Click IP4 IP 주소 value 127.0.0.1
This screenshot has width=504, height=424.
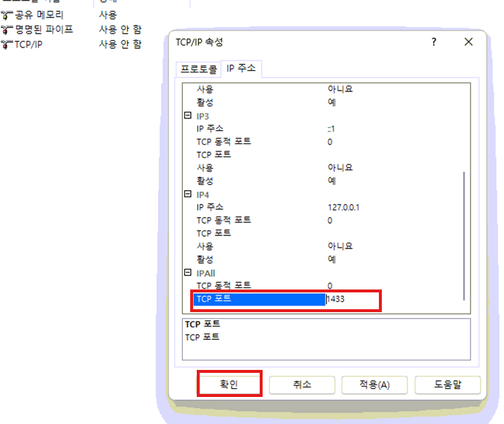[x=343, y=208]
